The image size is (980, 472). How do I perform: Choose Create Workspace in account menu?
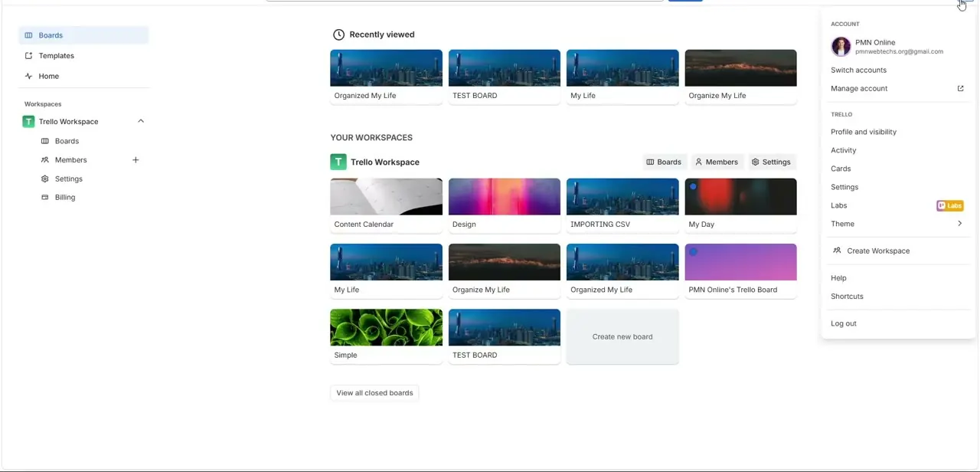click(x=898, y=251)
